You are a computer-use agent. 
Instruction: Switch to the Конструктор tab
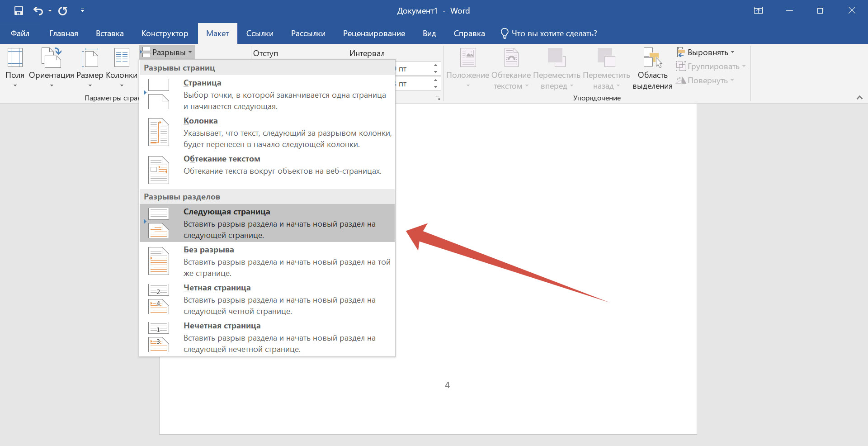click(x=165, y=33)
